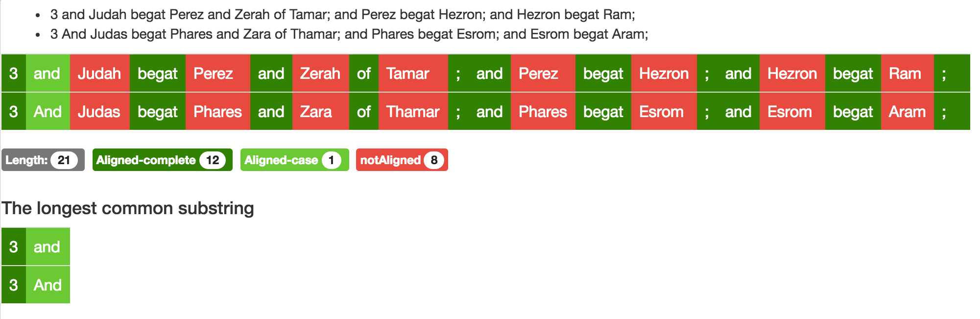
Task: Select the Tamar token in the alignment grid
Action: (x=413, y=74)
